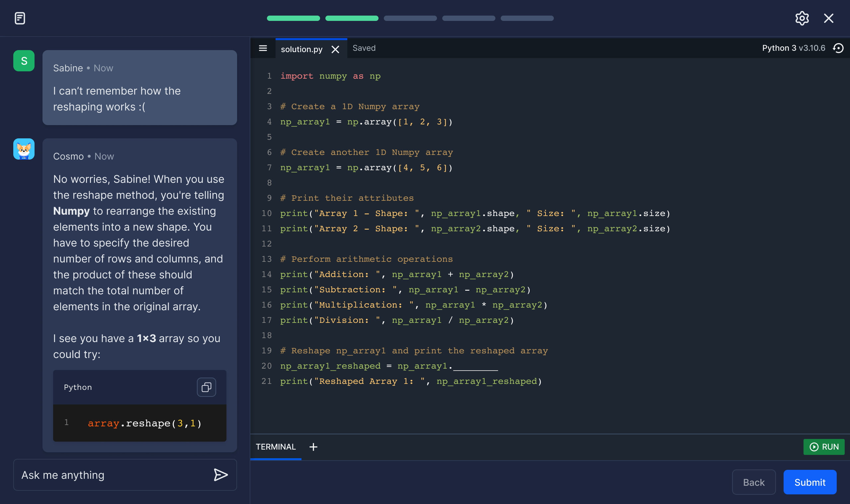Click the 'Cosmo • Now' message header

click(84, 157)
